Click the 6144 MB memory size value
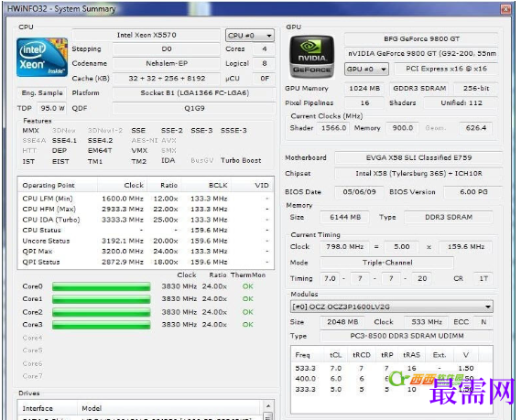 pos(344,217)
